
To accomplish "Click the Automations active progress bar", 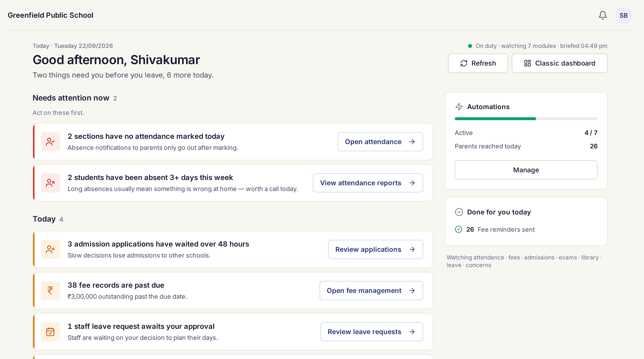I will [x=526, y=119].
